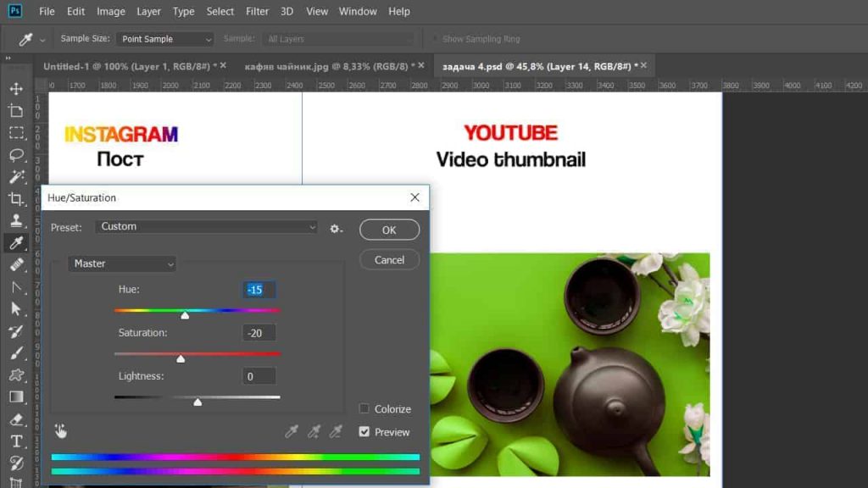This screenshot has width=868, height=488.
Task: Select the Lasso tool
Action: click(16, 155)
